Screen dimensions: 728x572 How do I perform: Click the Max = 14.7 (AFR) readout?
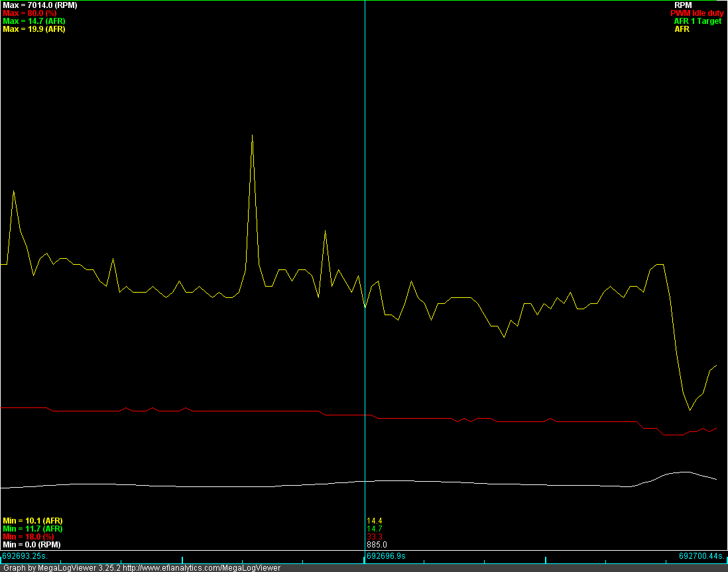point(34,21)
